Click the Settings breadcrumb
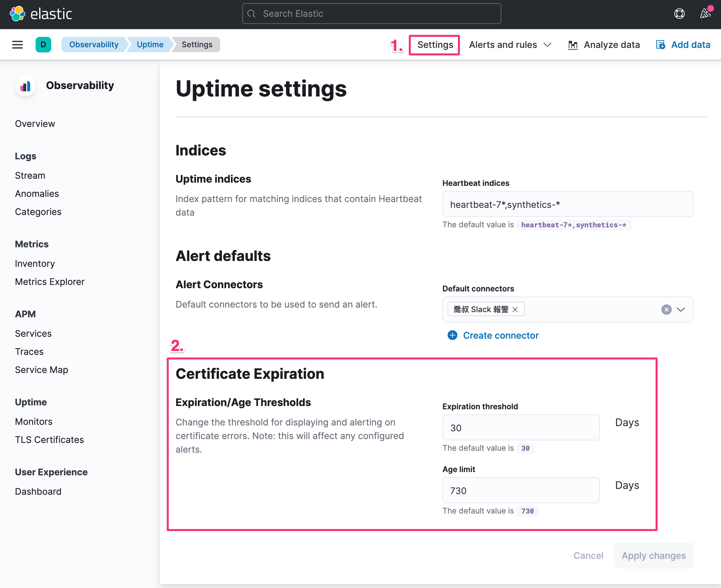The width and height of the screenshot is (721, 588). tap(197, 45)
